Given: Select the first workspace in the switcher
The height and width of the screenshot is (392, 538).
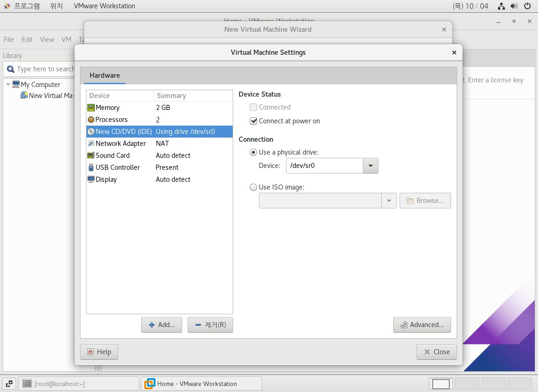Looking at the screenshot, I should click(441, 383).
